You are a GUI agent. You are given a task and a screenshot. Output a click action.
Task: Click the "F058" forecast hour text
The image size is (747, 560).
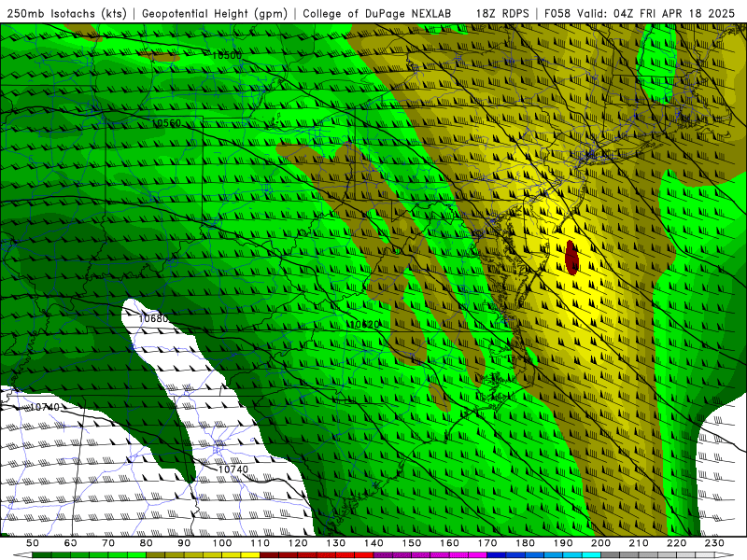(557, 14)
